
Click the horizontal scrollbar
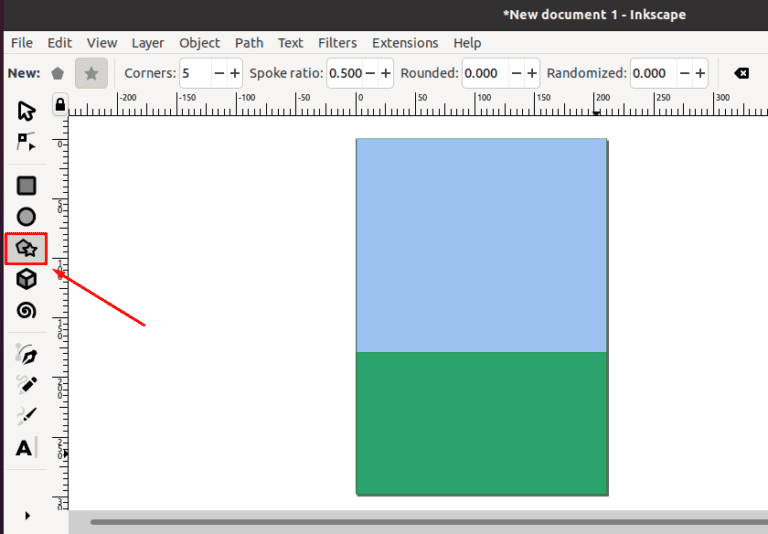point(429,522)
